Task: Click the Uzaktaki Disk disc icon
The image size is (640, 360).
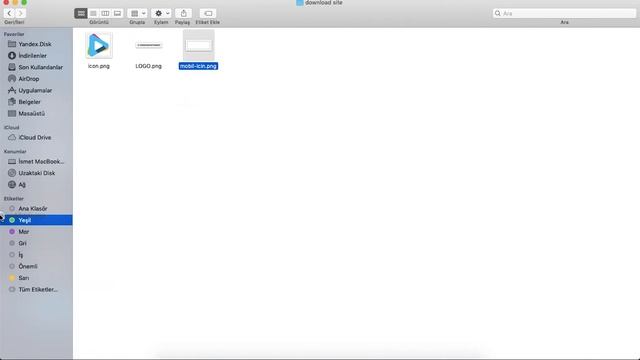Action: point(12,173)
